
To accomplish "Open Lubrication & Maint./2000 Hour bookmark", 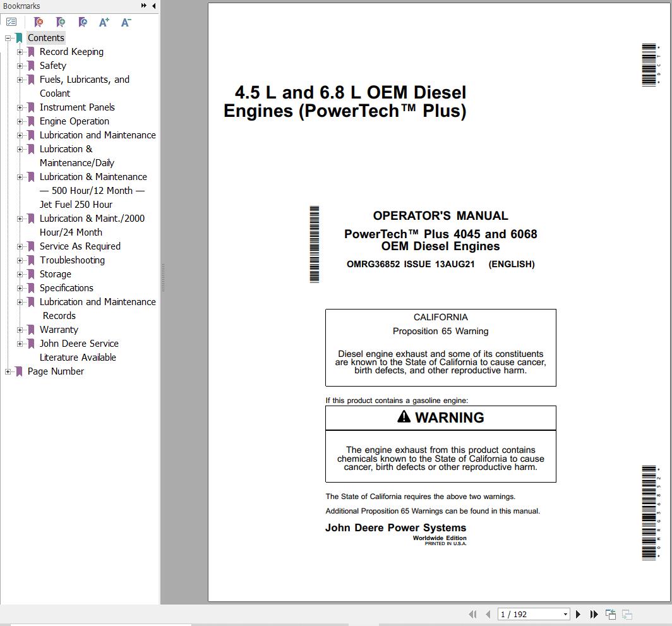I will pos(92,225).
